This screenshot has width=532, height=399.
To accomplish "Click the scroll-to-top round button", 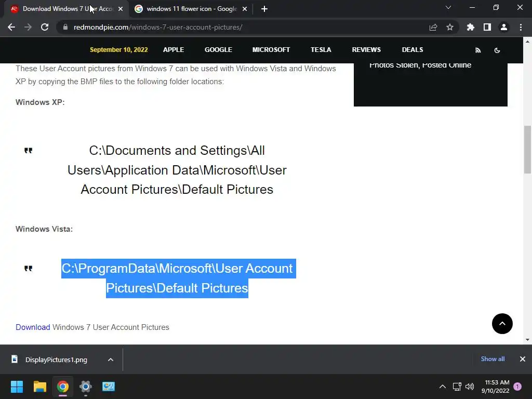I will click(x=502, y=324).
